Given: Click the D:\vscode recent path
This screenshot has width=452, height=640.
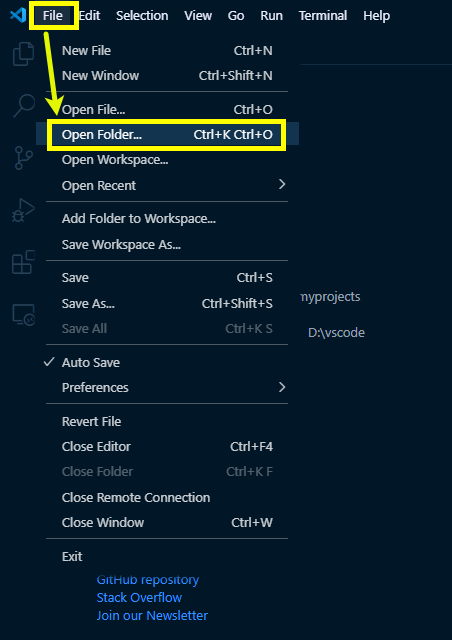Looking at the screenshot, I should click(x=336, y=333).
